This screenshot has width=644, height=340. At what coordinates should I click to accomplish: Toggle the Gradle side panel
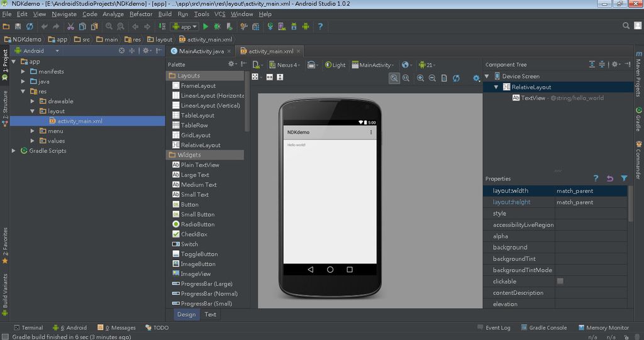[x=639, y=119]
